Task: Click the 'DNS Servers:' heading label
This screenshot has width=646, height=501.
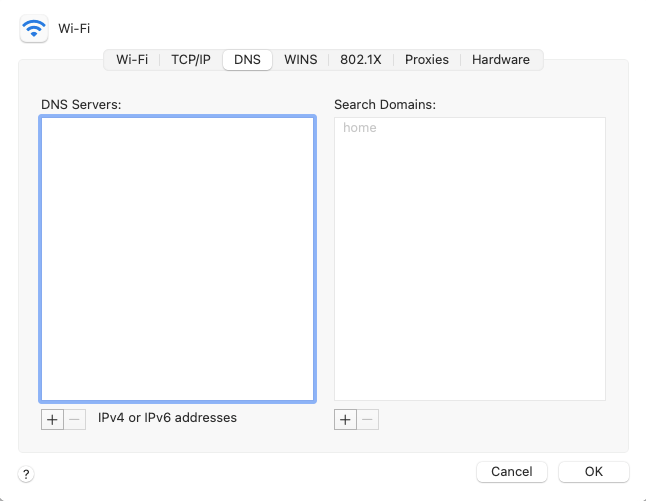Action: coord(81,104)
